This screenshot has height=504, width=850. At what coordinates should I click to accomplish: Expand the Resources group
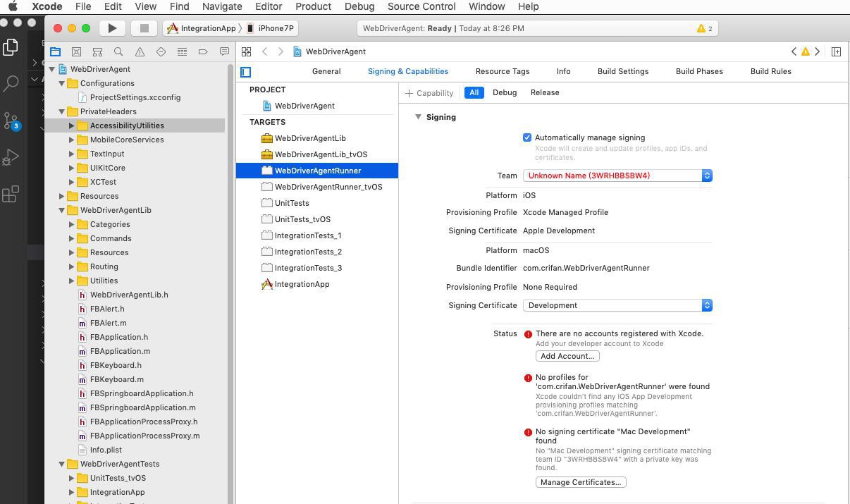[62, 196]
